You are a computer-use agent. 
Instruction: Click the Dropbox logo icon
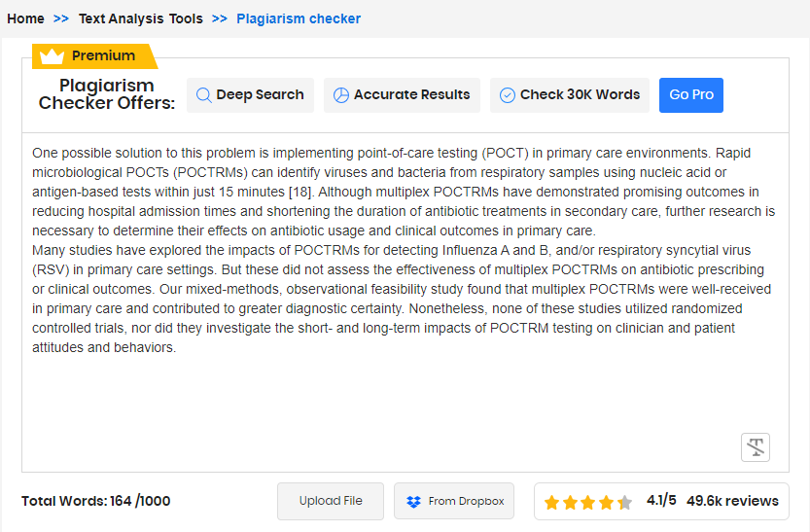pyautogui.click(x=414, y=502)
